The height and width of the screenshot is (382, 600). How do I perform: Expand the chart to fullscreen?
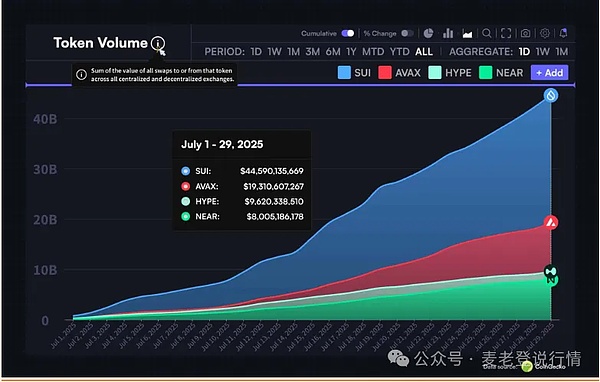pyautogui.click(x=506, y=34)
